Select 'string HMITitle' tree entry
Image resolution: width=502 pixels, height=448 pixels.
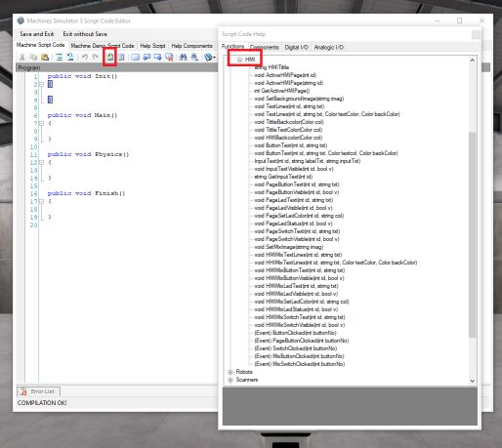tap(272, 67)
